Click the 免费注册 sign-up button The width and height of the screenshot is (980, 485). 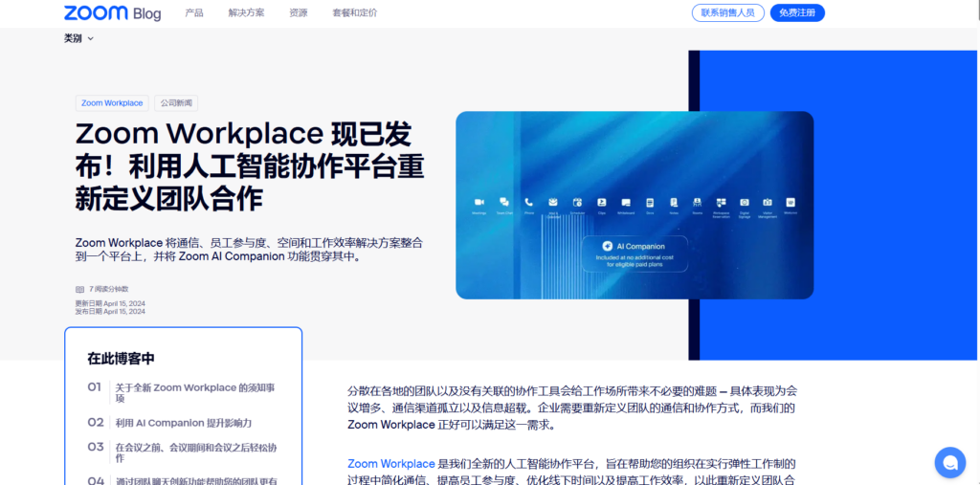(797, 13)
